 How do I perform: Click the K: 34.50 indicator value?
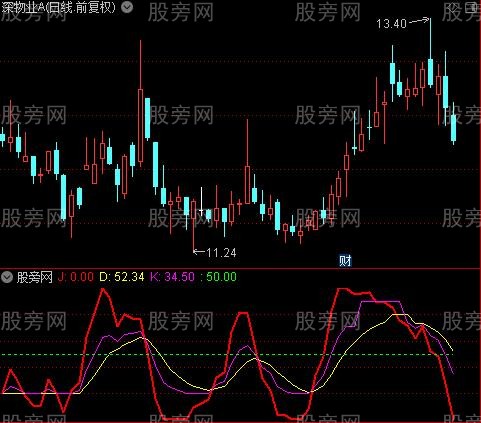(172, 277)
